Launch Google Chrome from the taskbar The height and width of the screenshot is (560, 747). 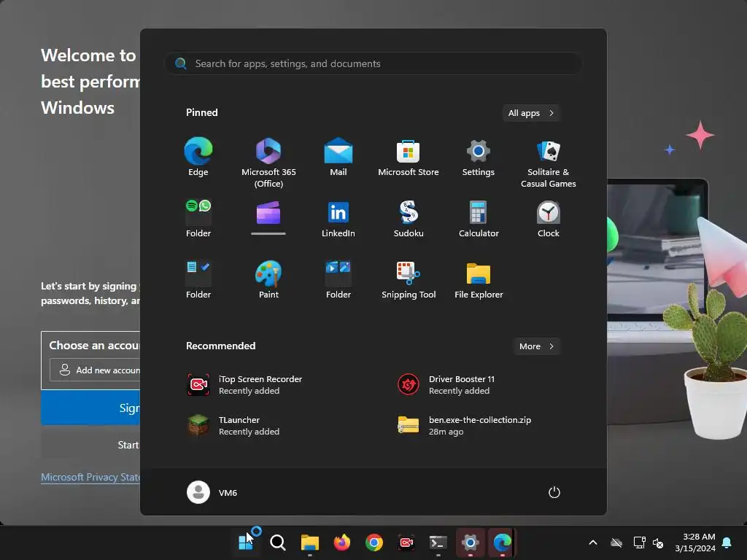pos(374,542)
